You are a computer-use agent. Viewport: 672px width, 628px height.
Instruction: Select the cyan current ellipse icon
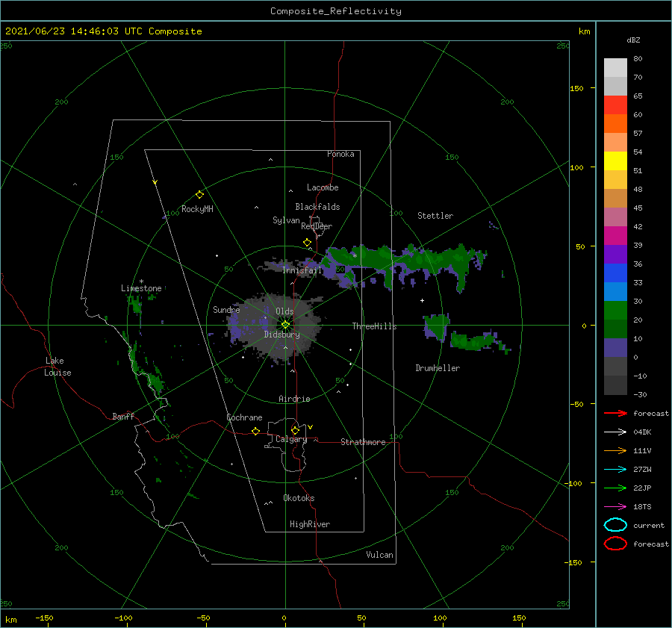coord(615,525)
